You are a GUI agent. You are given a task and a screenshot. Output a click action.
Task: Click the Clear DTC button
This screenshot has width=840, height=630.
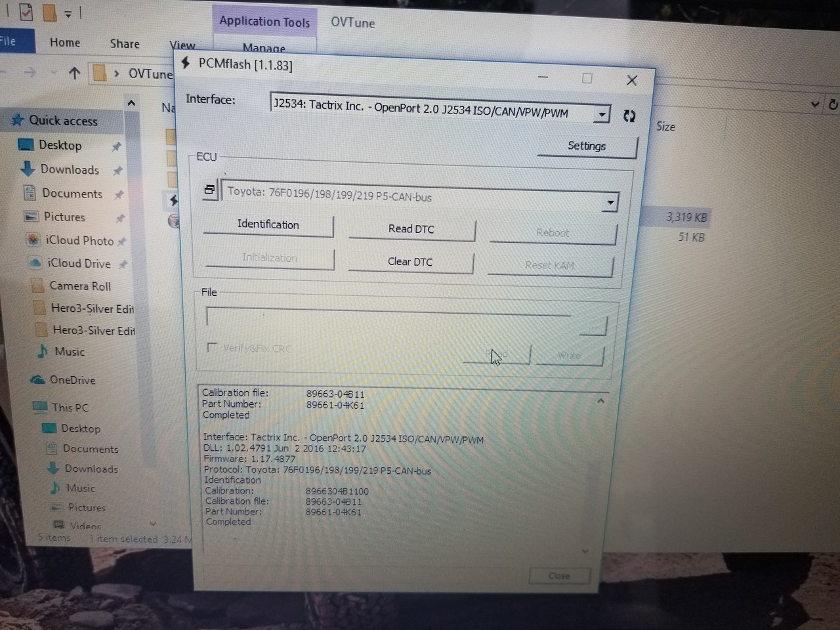tap(410, 262)
